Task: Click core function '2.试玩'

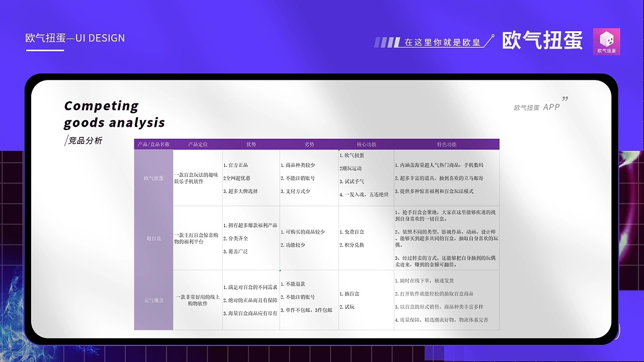Action: pos(347,307)
